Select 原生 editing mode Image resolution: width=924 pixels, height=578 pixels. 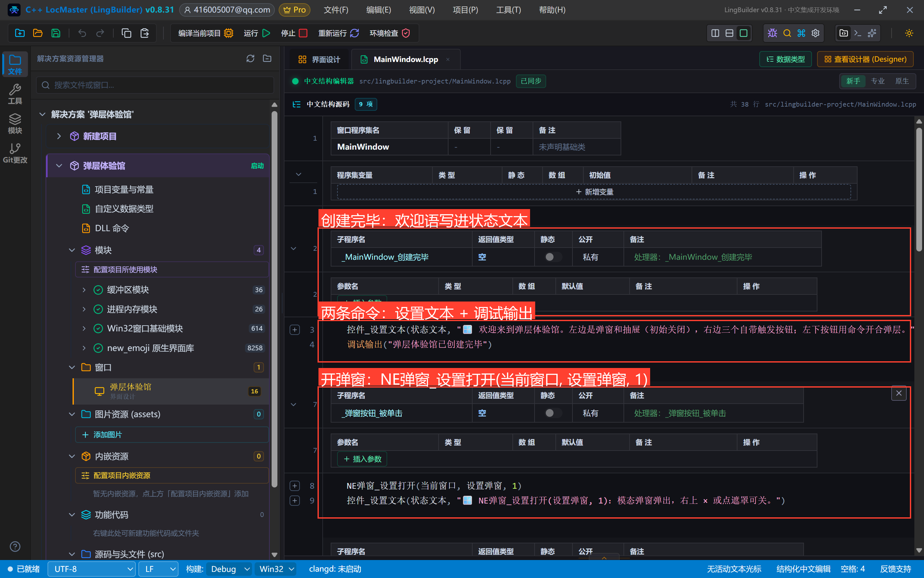pos(902,81)
